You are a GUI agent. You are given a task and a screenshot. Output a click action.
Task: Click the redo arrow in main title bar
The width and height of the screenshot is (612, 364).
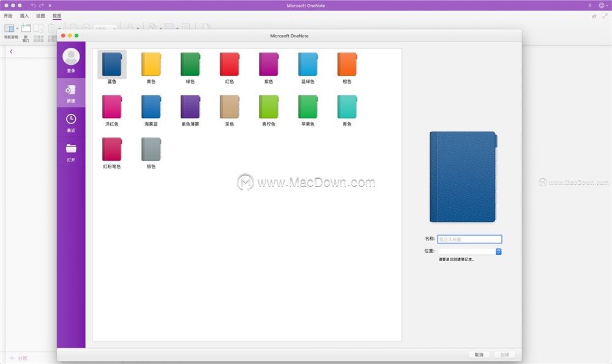[x=42, y=6]
